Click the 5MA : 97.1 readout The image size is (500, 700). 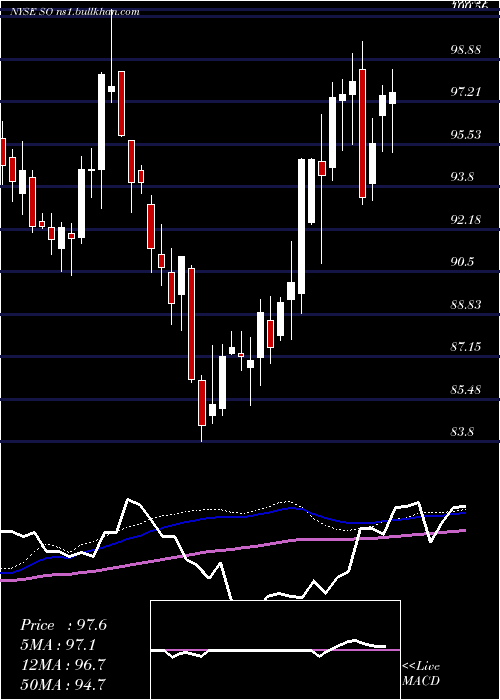[58, 645]
